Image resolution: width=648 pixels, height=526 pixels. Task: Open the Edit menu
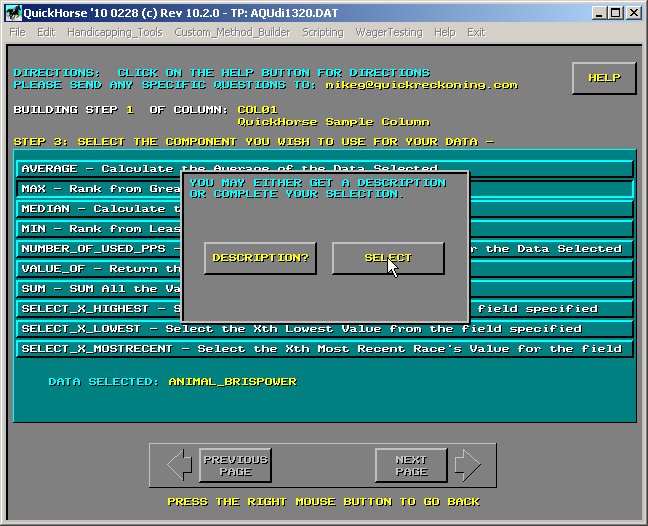pos(46,32)
